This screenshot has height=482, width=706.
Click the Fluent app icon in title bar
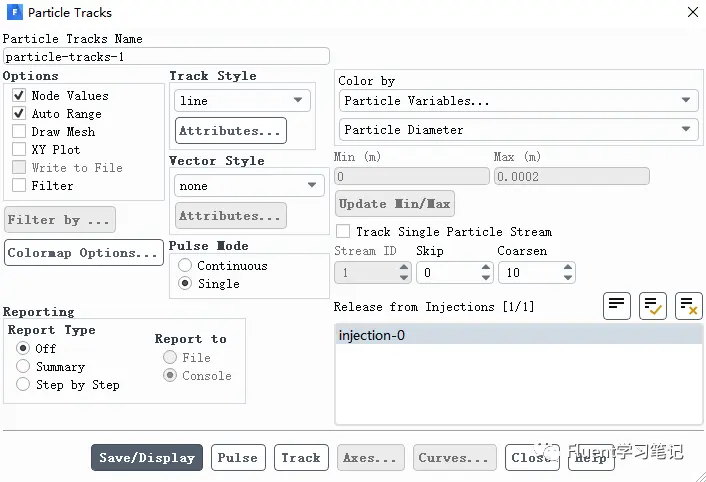tap(14, 12)
